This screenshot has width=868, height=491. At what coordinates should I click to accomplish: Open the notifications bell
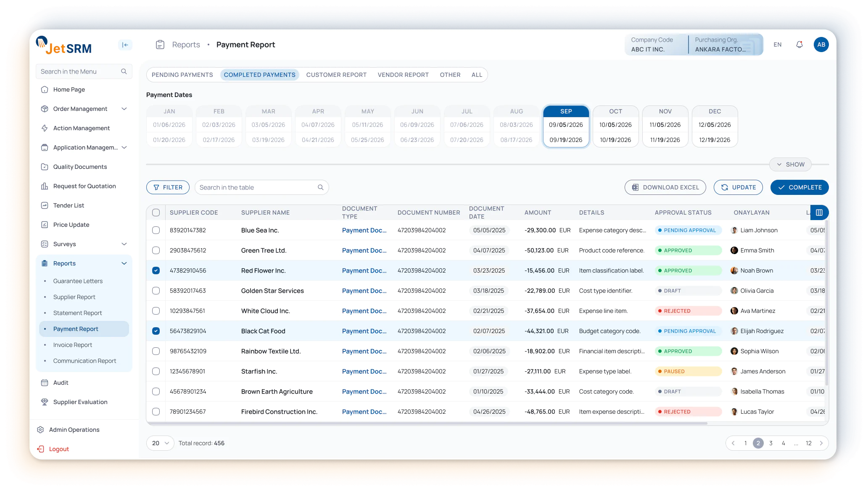pyautogui.click(x=799, y=44)
